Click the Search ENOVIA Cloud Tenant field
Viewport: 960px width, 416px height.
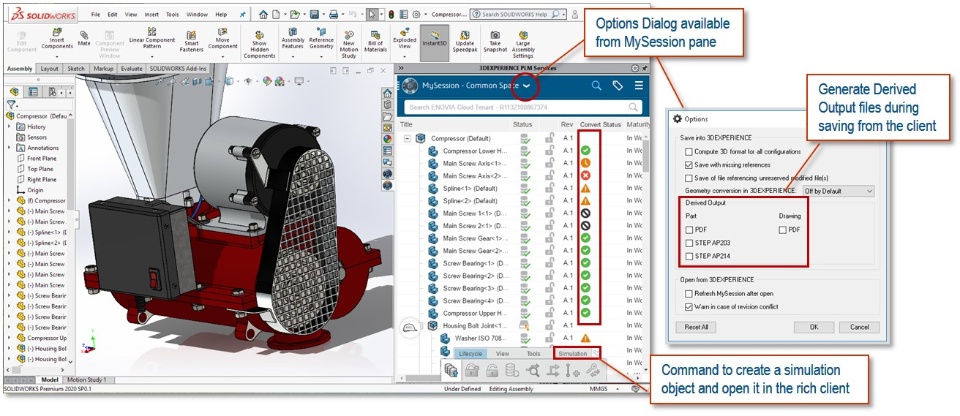(523, 107)
